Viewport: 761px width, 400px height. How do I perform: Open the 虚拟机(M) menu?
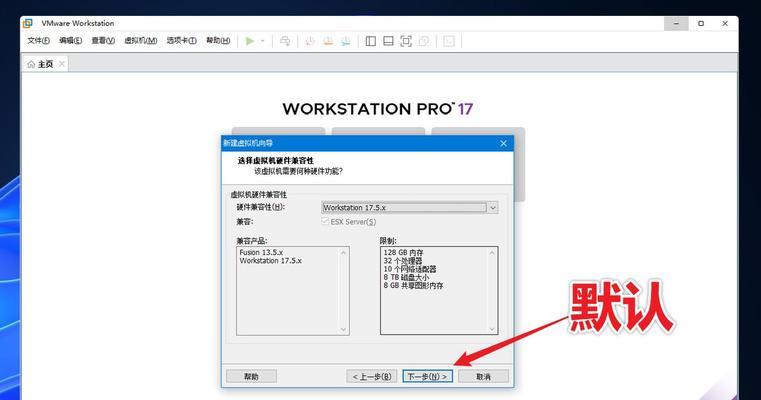[x=141, y=41]
